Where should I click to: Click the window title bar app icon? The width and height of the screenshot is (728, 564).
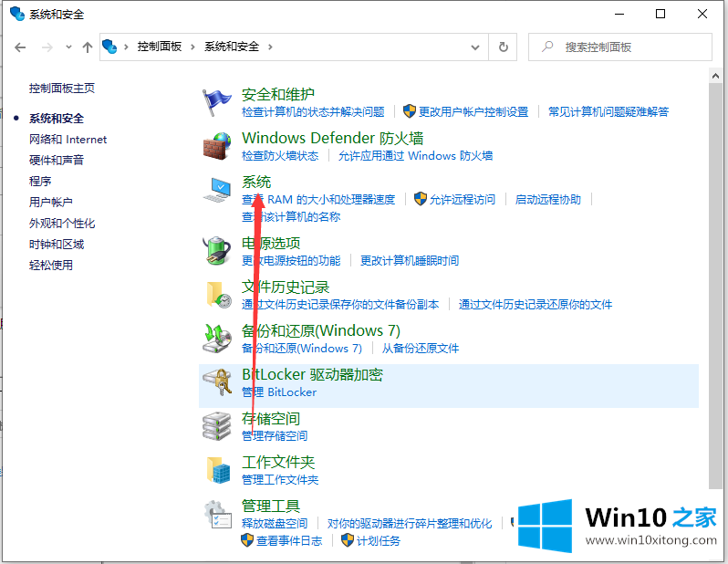click(17, 14)
